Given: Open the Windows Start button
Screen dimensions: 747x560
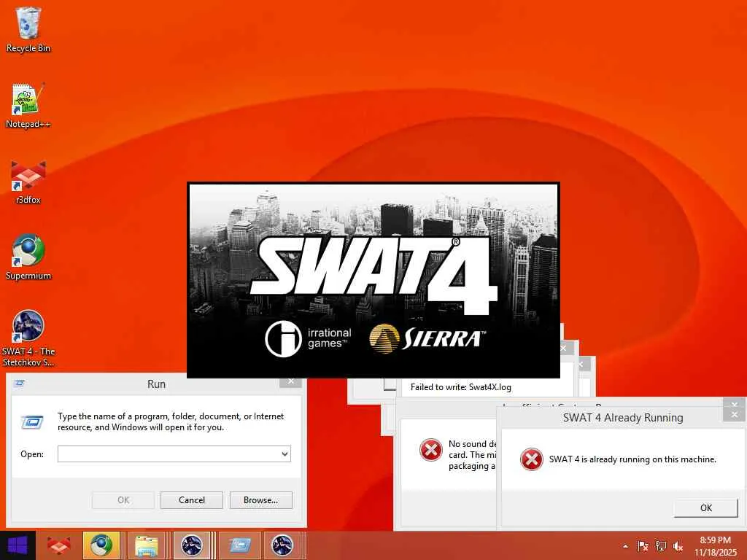Looking at the screenshot, I should [x=18, y=545].
